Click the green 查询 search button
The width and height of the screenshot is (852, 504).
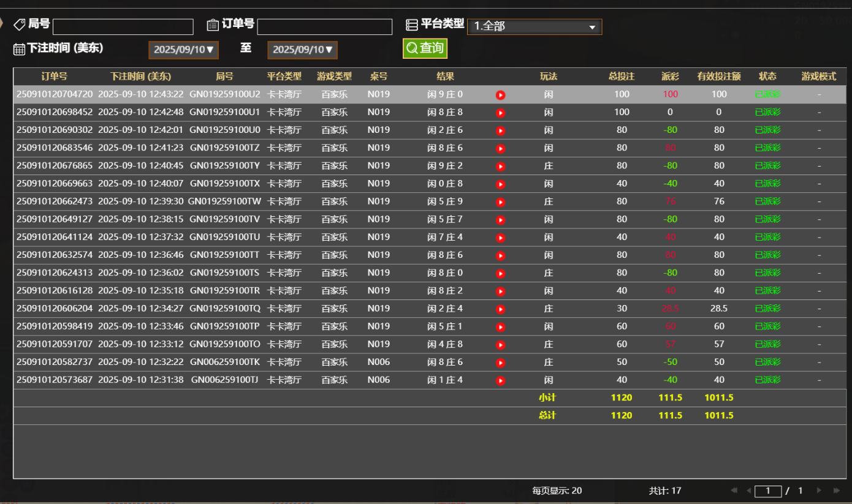click(x=425, y=48)
